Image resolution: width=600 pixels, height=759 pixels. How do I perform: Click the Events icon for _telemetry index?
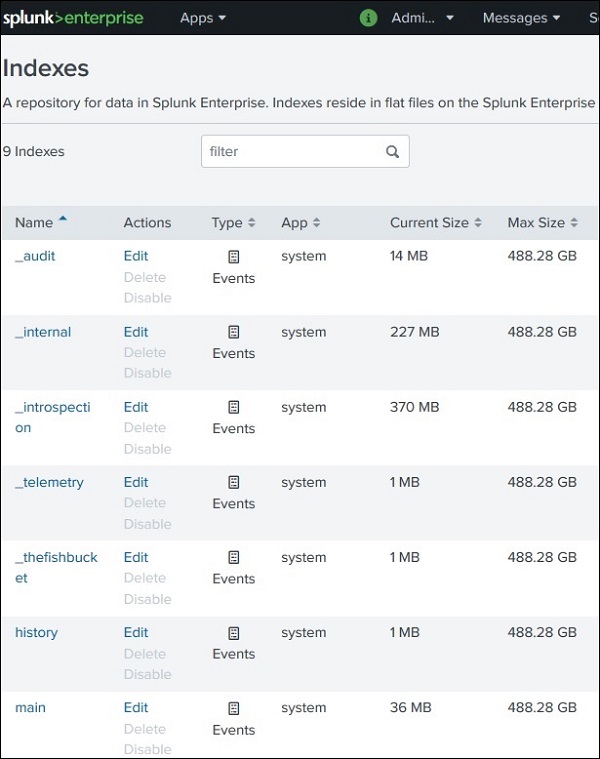234,483
